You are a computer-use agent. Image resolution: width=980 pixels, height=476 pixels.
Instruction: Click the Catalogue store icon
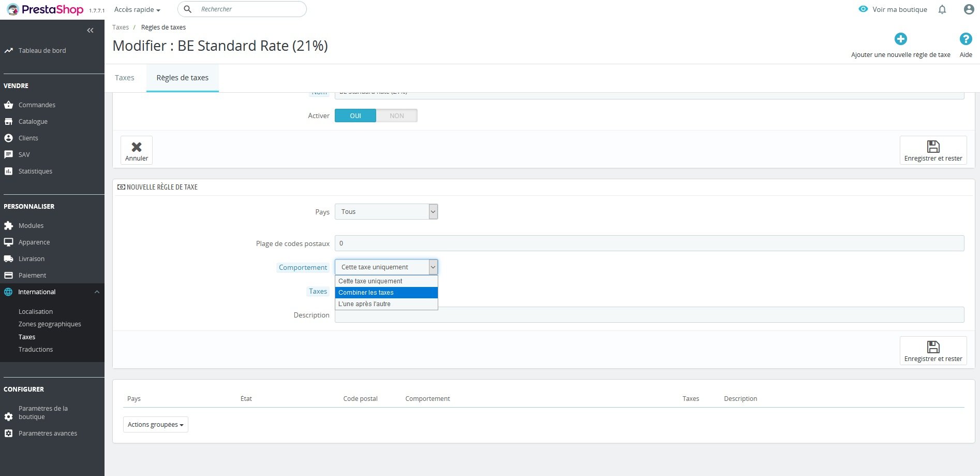(8, 121)
